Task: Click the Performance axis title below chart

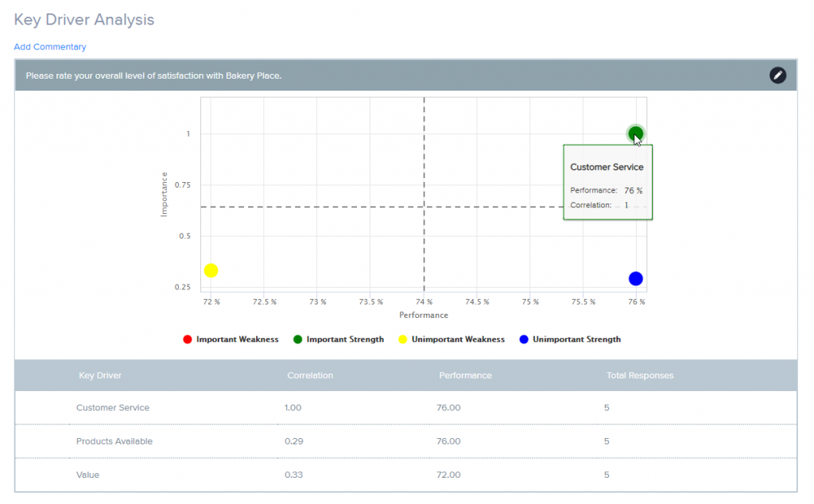Action: (x=424, y=316)
